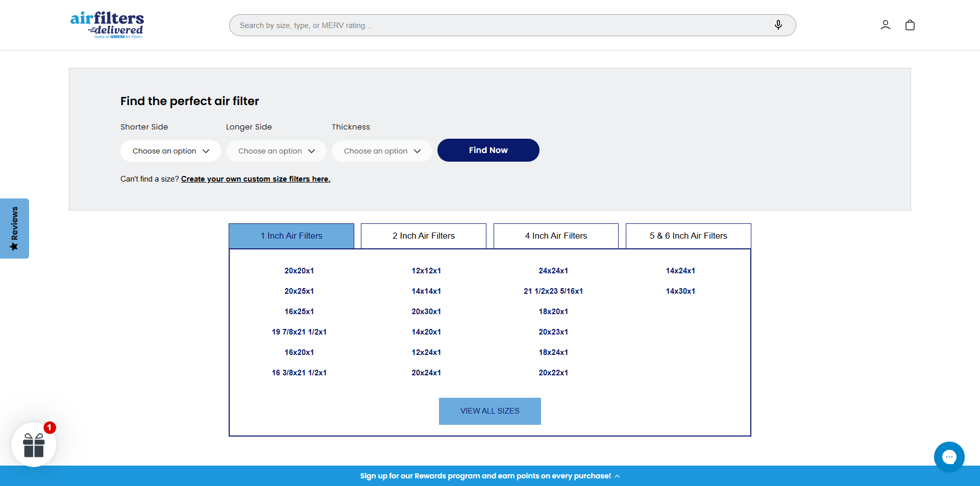Select the 5 & 6 Inch Air Filters tab

688,236
